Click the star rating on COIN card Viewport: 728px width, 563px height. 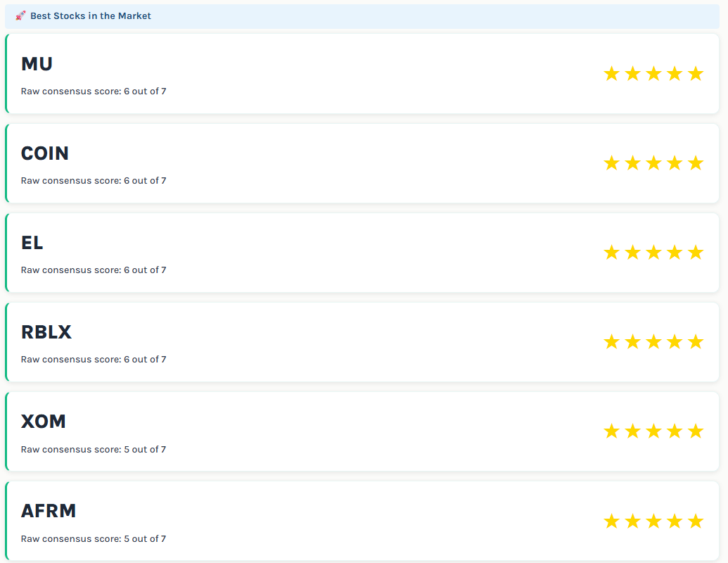tap(653, 163)
